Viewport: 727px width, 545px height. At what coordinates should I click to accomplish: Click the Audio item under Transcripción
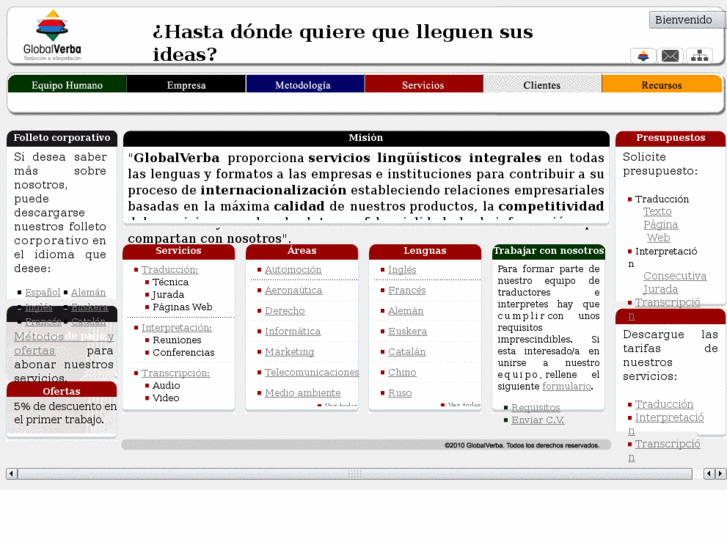coord(166,385)
